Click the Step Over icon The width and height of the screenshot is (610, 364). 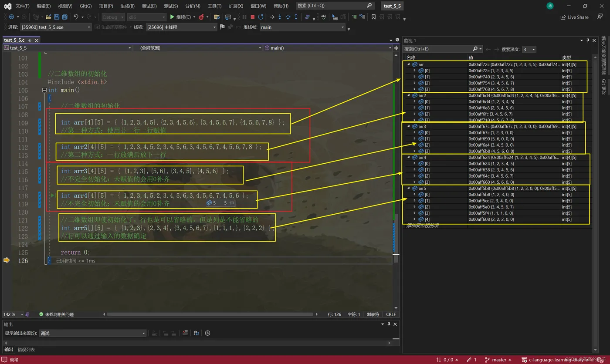click(x=288, y=17)
